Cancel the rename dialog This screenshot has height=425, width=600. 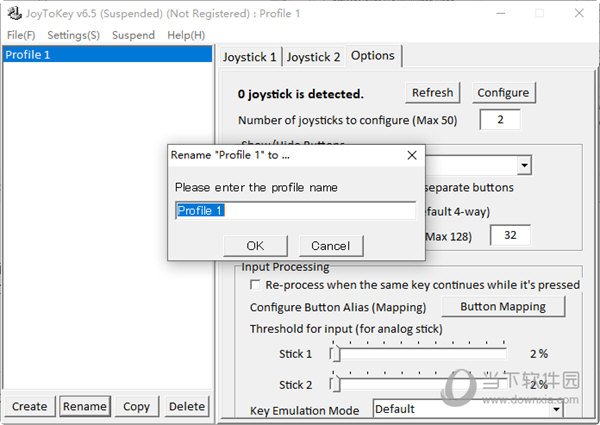coord(331,246)
